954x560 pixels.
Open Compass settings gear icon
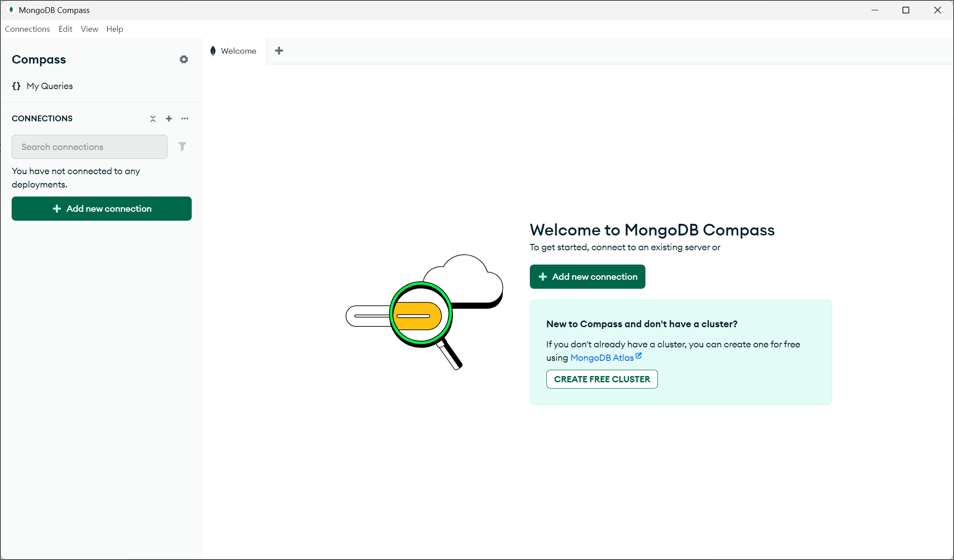(x=184, y=60)
